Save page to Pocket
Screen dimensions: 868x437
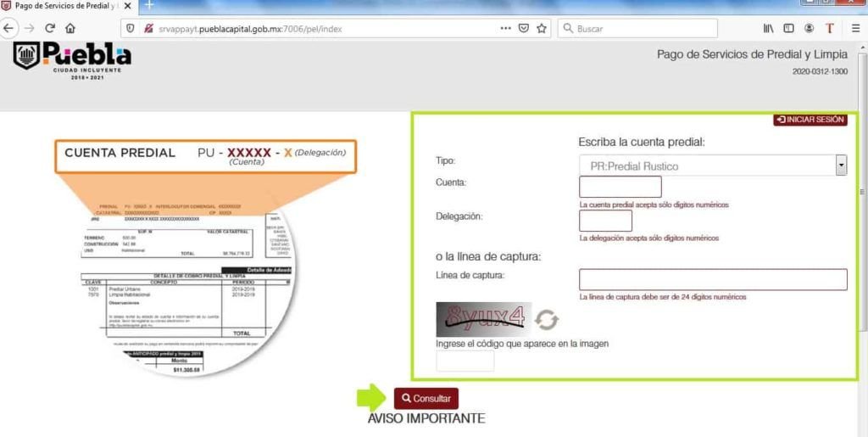pos(524,28)
